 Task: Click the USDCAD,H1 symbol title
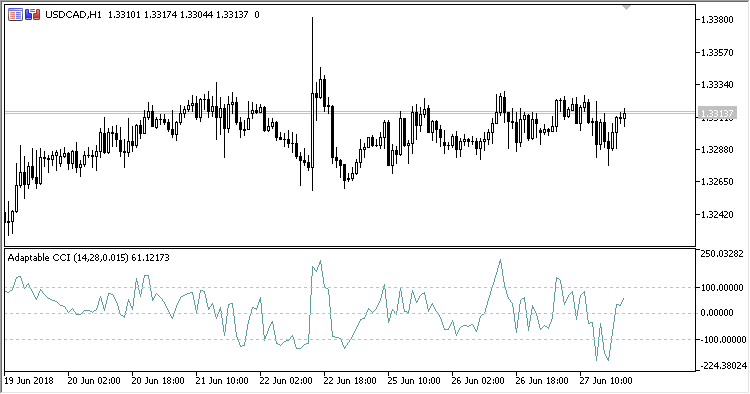73,15
